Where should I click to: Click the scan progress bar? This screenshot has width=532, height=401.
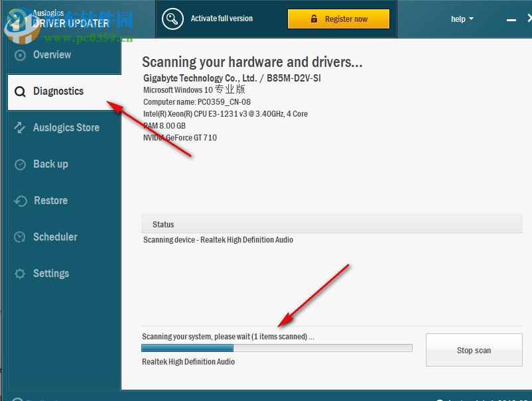(277, 347)
